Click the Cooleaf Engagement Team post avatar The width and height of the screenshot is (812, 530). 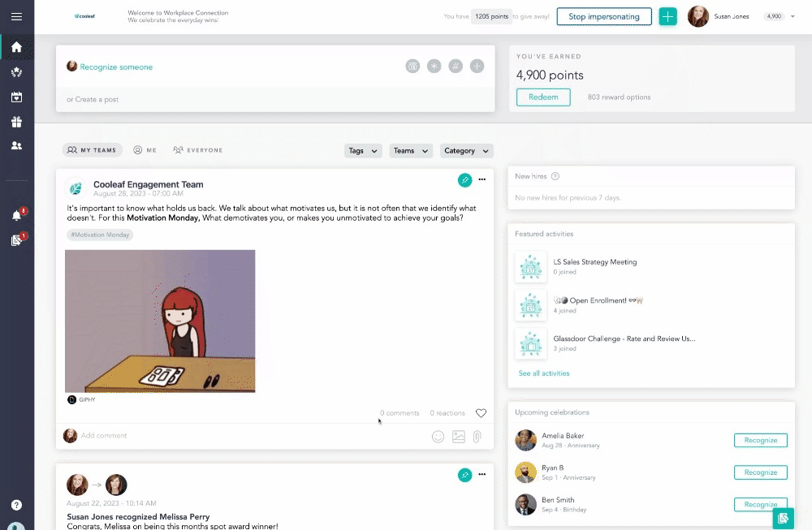(x=76, y=188)
